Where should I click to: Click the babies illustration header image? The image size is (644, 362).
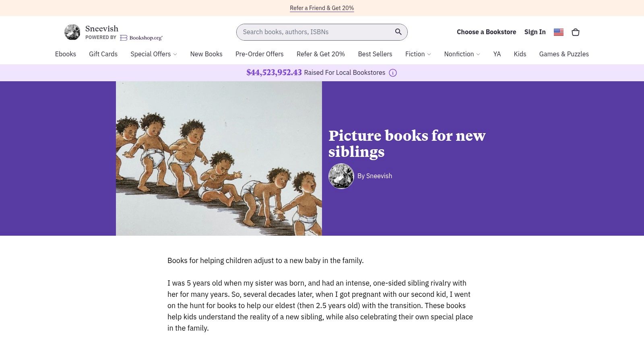pyautogui.click(x=219, y=158)
